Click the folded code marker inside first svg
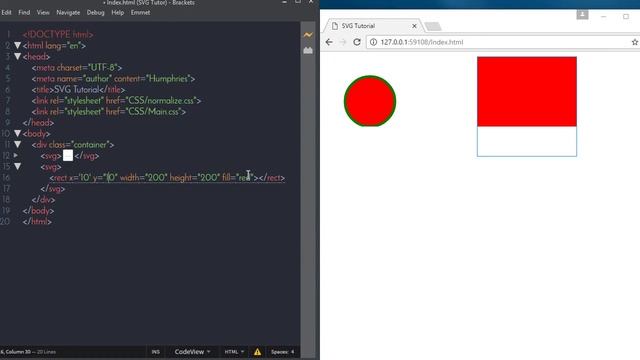The width and height of the screenshot is (640, 360). pyautogui.click(x=68, y=156)
